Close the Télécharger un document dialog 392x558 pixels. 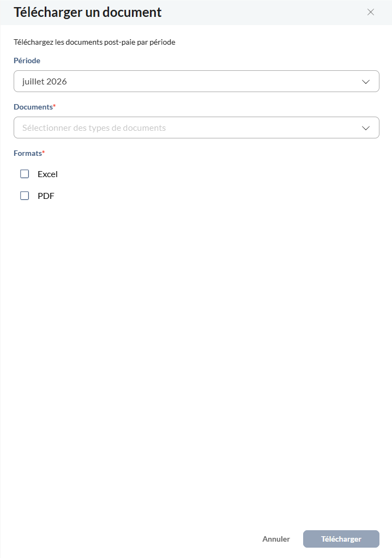coord(370,12)
